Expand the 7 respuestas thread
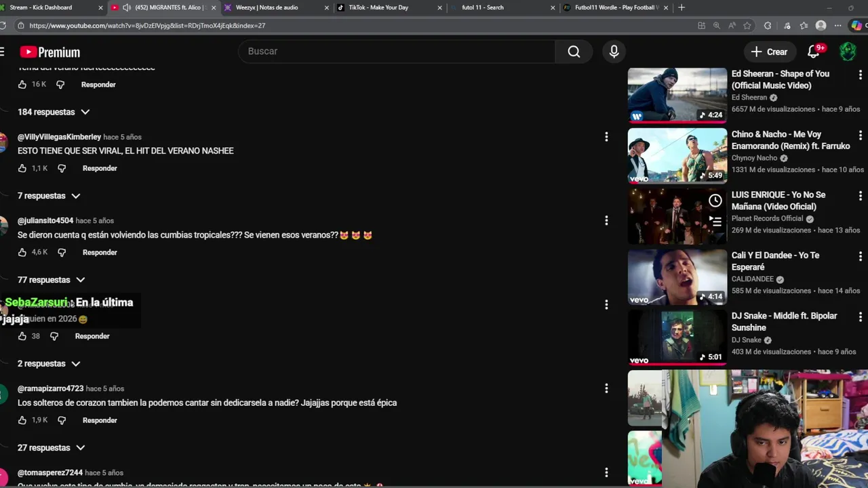The image size is (868, 488). pyautogui.click(x=49, y=196)
